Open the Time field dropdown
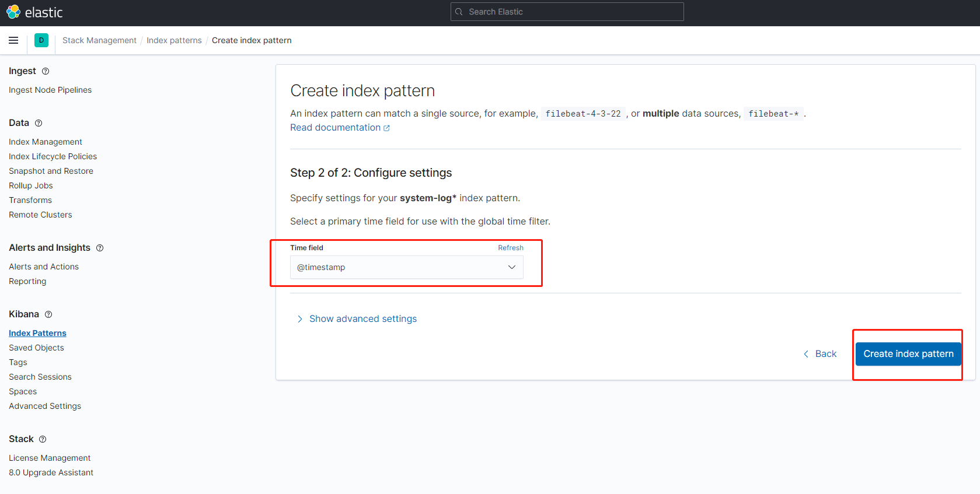This screenshot has width=980, height=494. 406,267
